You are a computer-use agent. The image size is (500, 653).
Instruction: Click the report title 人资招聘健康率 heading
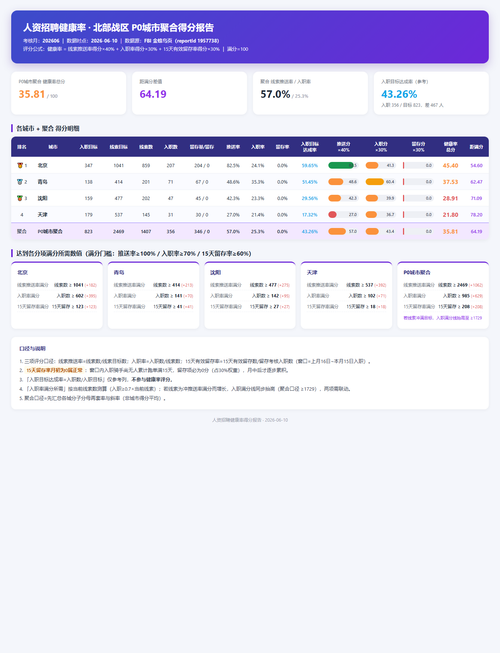tap(118, 27)
